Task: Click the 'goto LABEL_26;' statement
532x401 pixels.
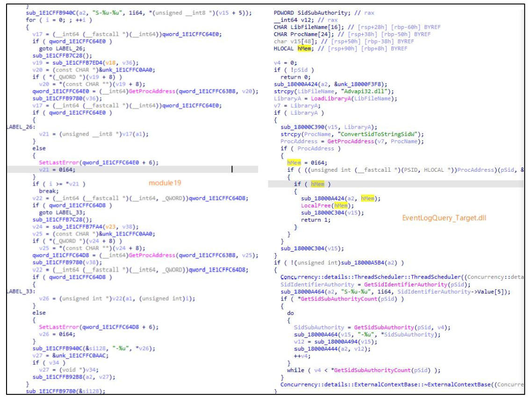Action: pos(62,49)
